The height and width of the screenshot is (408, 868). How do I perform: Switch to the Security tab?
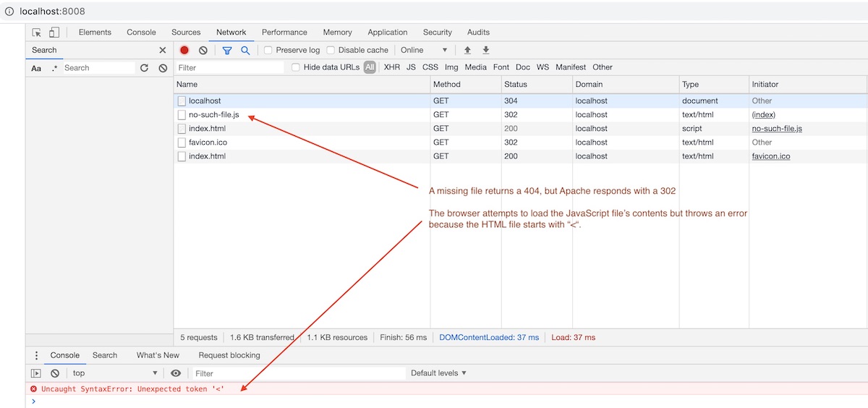[438, 33]
